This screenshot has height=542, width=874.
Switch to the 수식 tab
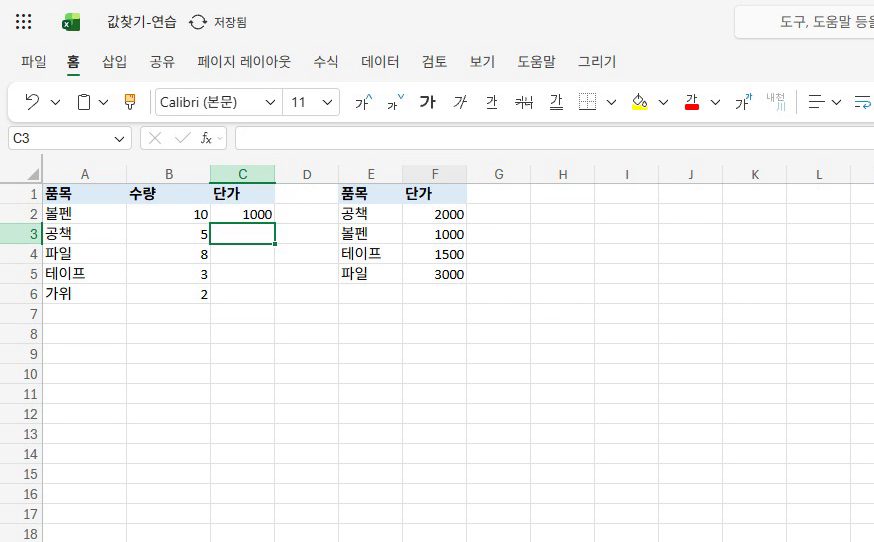326,62
